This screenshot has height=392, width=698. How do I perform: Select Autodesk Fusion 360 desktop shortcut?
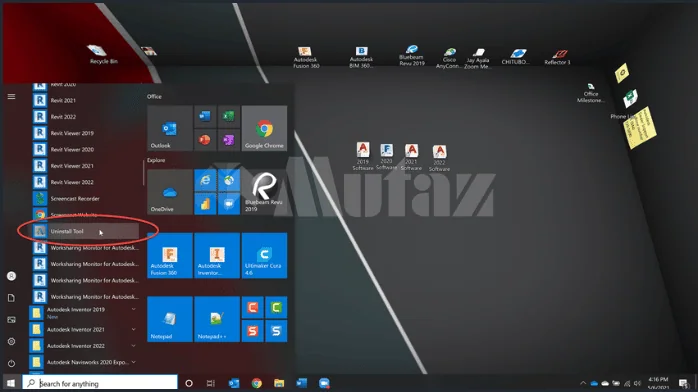[x=306, y=57]
